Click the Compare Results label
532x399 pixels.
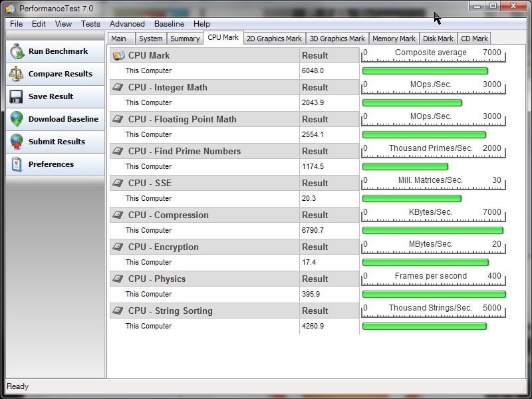(x=61, y=74)
